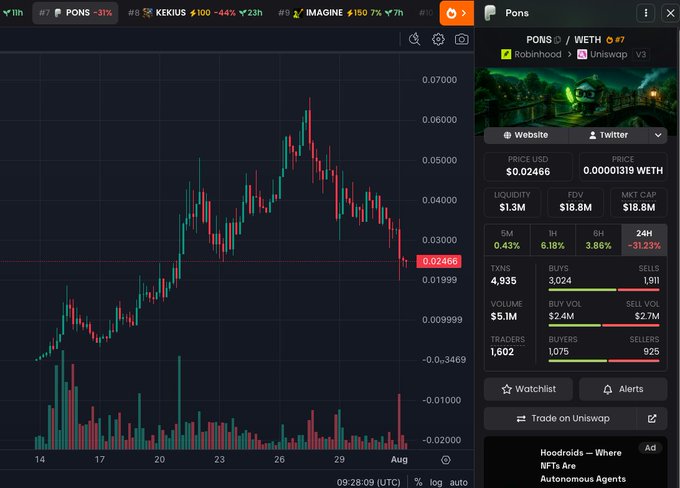Click the go-to-date target icon on time axis
680x488 pixels.
(445, 460)
